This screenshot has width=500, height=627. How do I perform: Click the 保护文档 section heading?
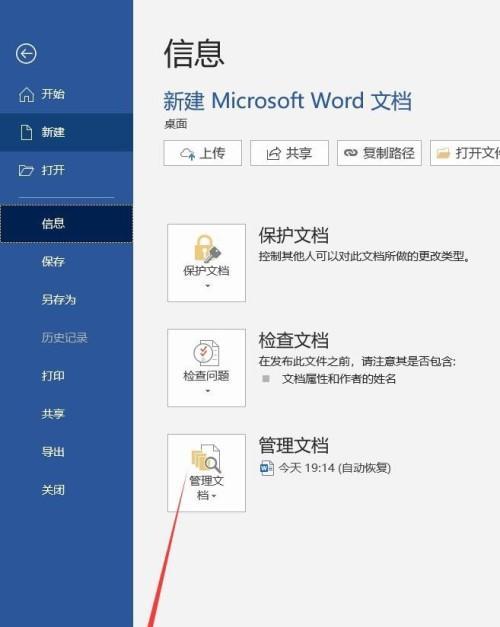294,236
